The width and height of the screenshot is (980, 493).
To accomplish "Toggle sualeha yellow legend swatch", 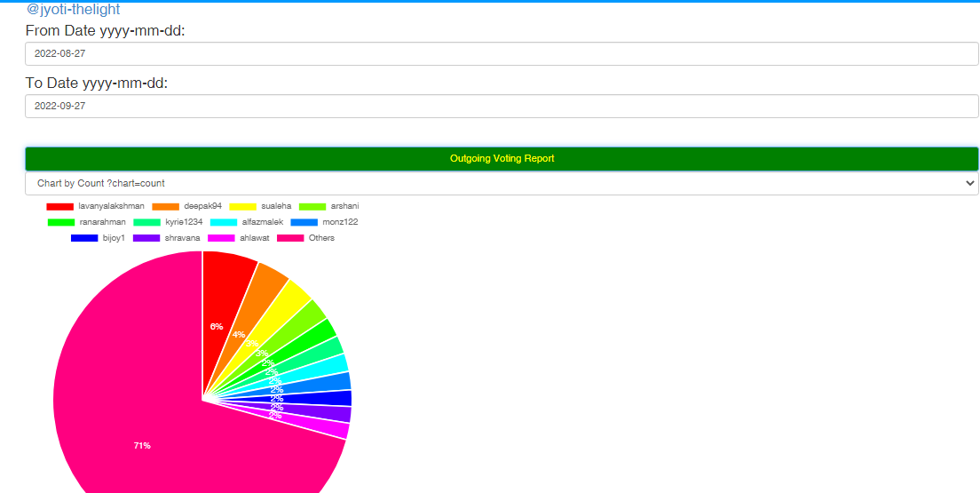I will click(243, 206).
